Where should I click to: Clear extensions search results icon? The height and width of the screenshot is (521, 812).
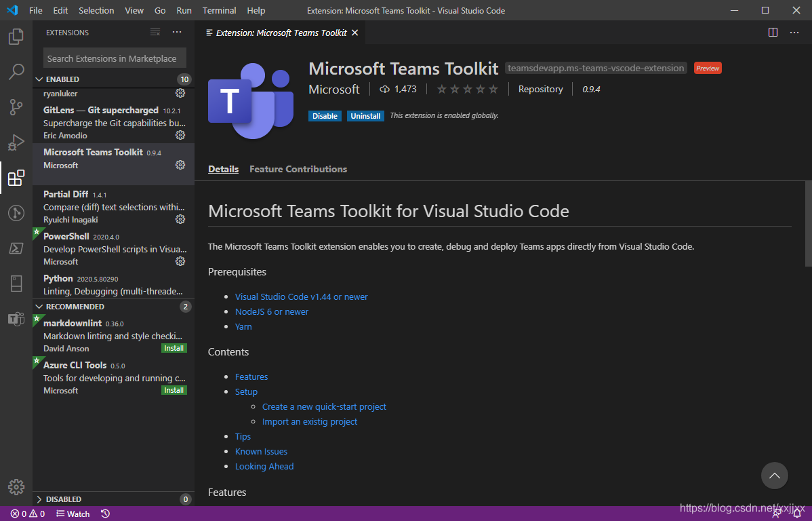pos(155,32)
